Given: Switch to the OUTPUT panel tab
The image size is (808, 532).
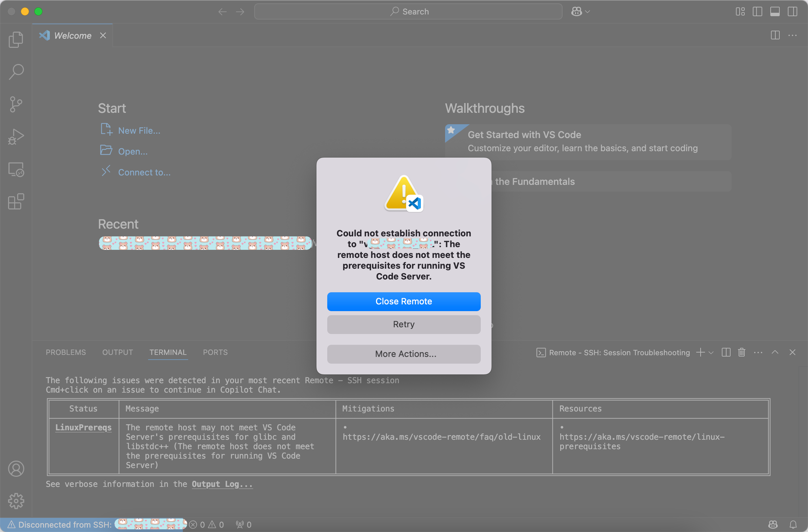Looking at the screenshot, I should pos(117,353).
